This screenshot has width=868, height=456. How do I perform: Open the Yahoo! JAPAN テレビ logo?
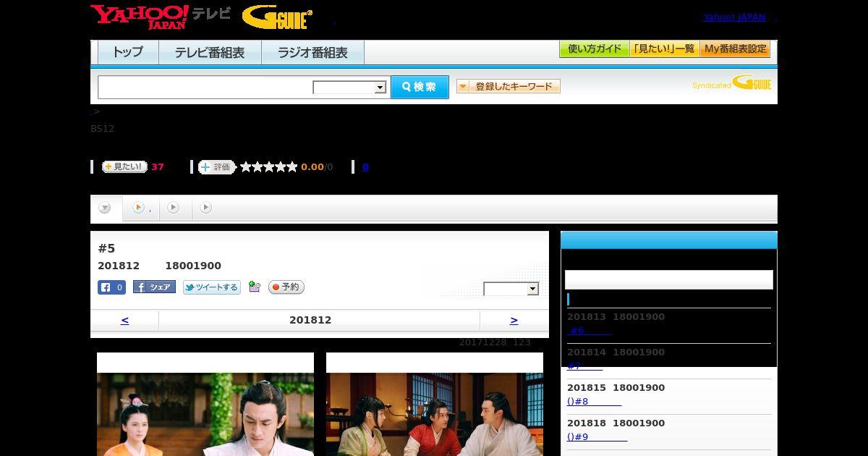[161, 17]
